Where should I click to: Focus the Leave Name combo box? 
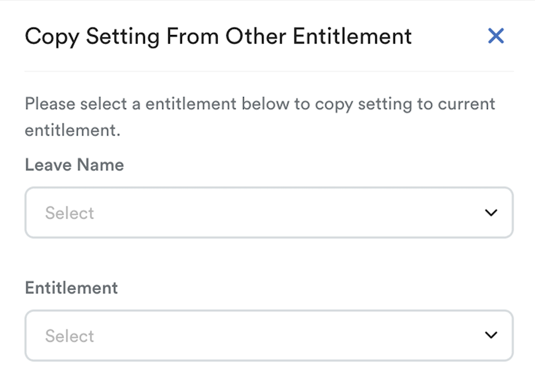click(268, 213)
